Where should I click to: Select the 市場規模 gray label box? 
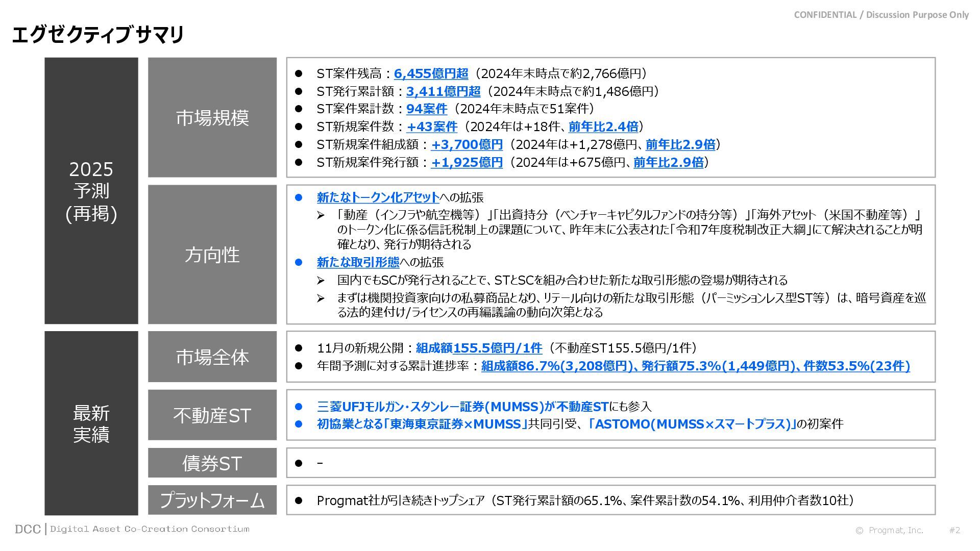[212, 117]
